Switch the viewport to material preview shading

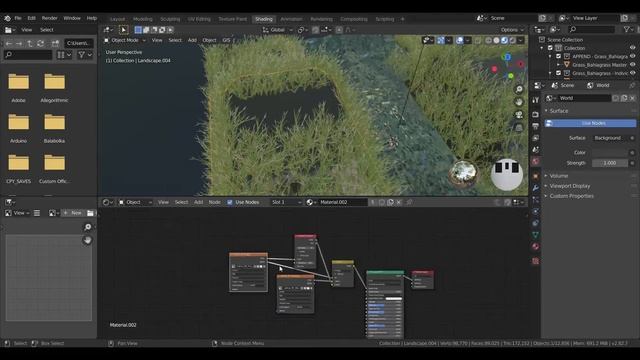(504, 40)
